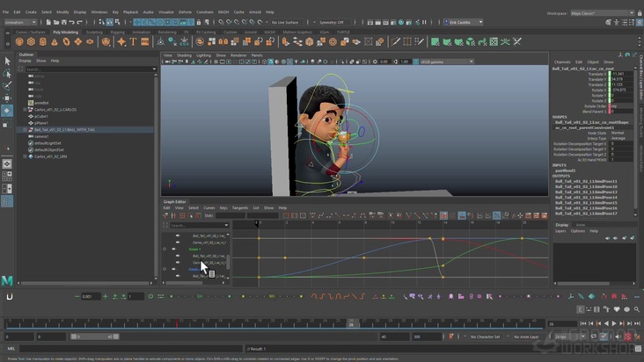Click the time slider at current frame
This screenshot has width=644, height=362.
[x=351, y=324]
